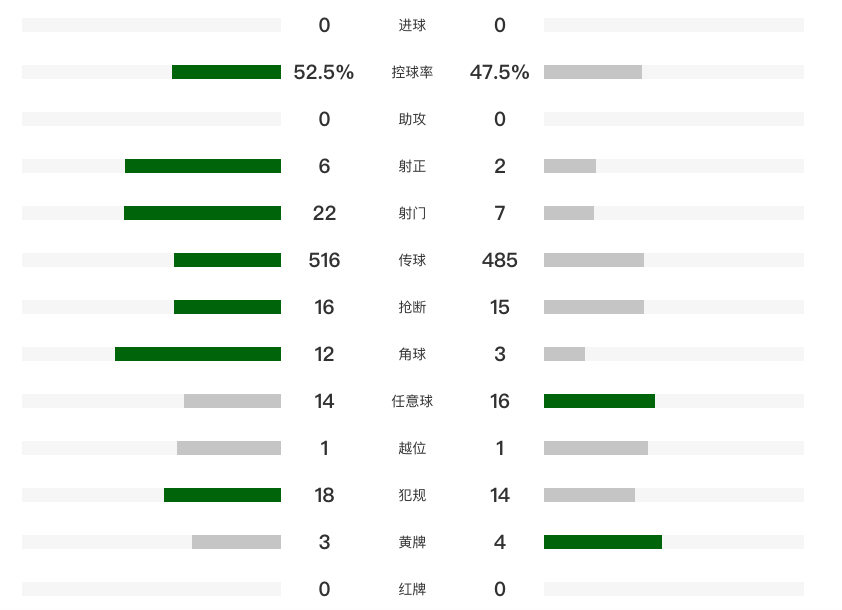
Task: Click the 红牌 stat label
Action: 412,589
